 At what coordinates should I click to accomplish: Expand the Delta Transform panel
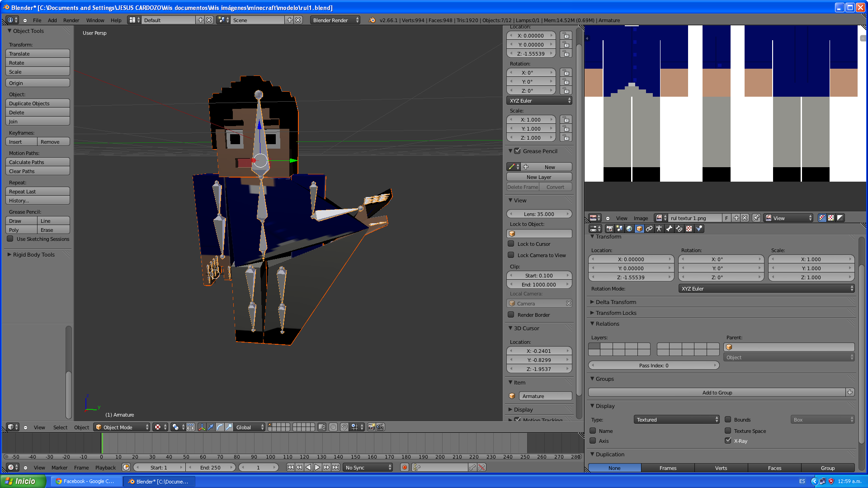(x=615, y=302)
